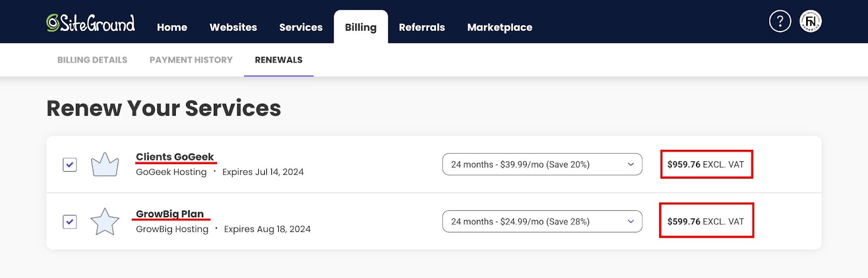Viewport: 868px width, 278px height.
Task: Go to the Home menu
Action: [x=172, y=27]
